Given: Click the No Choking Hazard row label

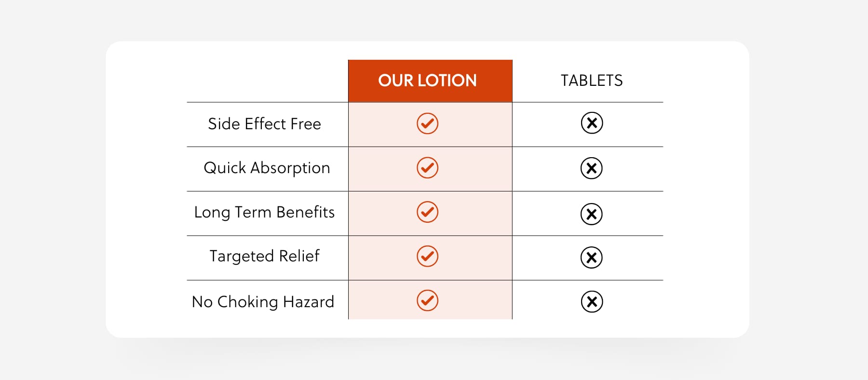Looking at the screenshot, I should [263, 302].
